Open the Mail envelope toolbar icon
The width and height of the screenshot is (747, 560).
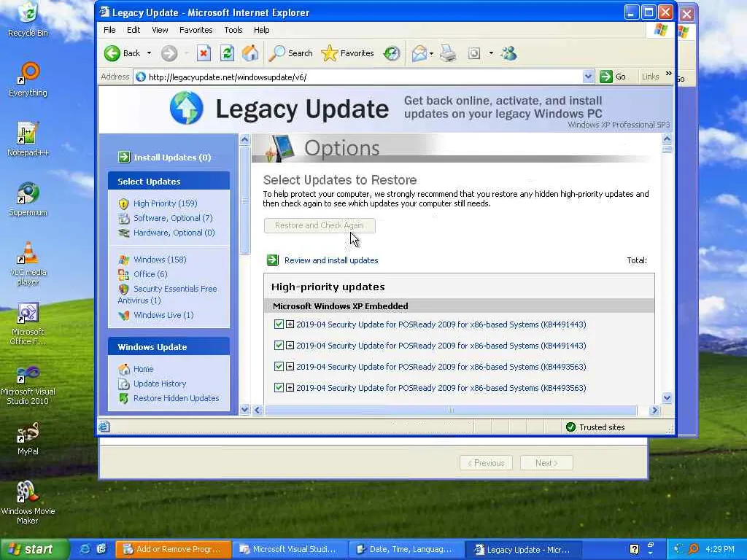[419, 53]
